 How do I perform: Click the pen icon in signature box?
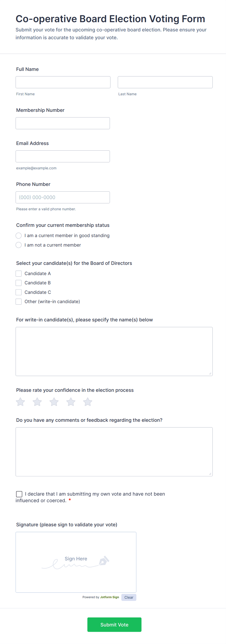(104, 561)
